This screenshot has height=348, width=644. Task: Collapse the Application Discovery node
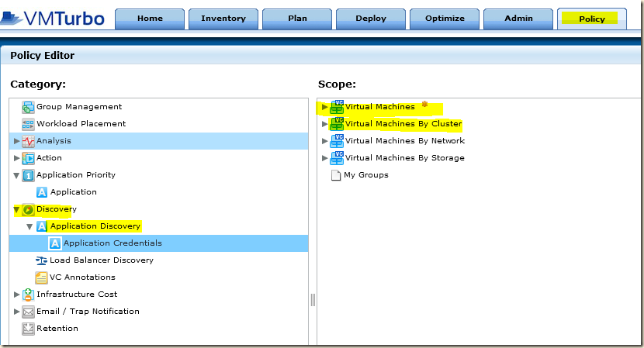(29, 226)
